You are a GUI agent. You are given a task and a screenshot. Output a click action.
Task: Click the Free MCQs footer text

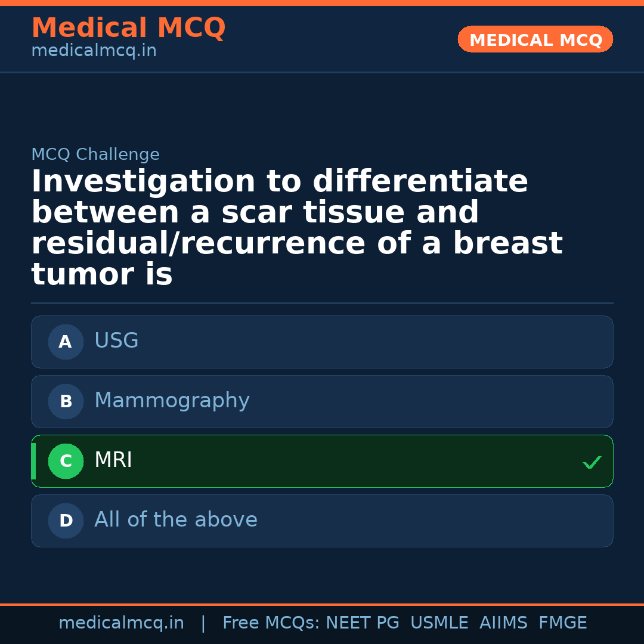271,623
